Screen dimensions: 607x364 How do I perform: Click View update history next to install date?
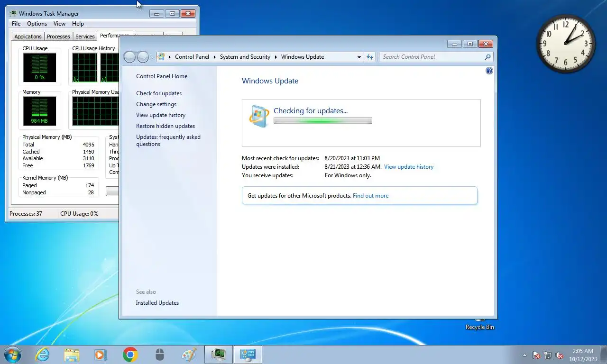click(x=409, y=167)
